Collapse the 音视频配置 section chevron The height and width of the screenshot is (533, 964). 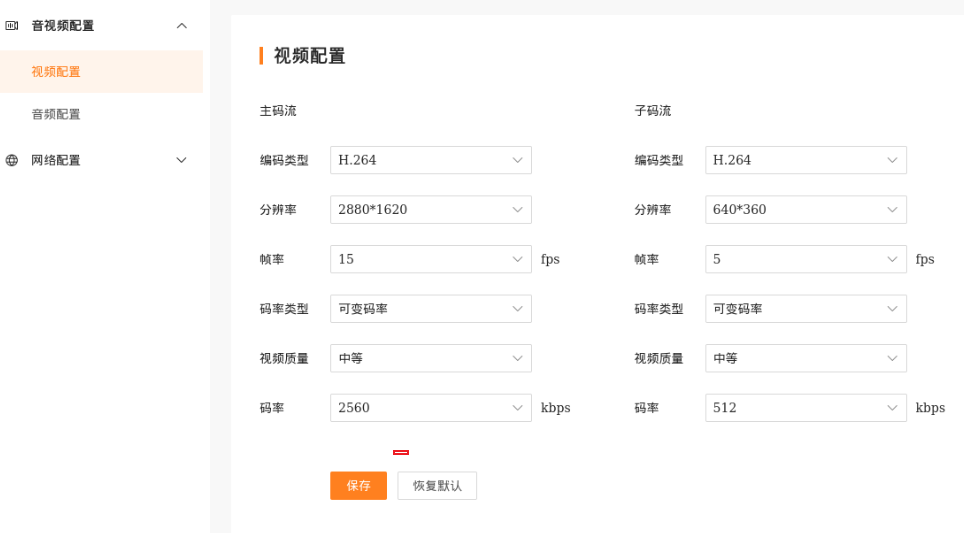tap(181, 26)
